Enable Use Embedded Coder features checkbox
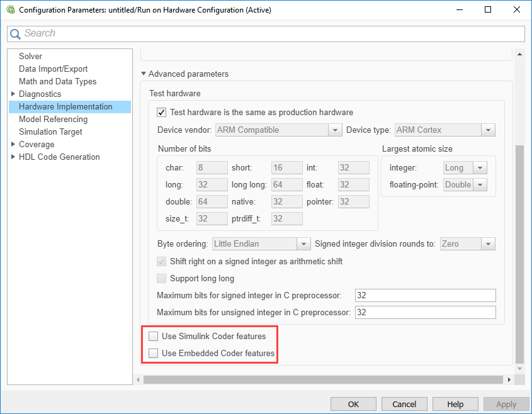The image size is (532, 414). coord(154,354)
